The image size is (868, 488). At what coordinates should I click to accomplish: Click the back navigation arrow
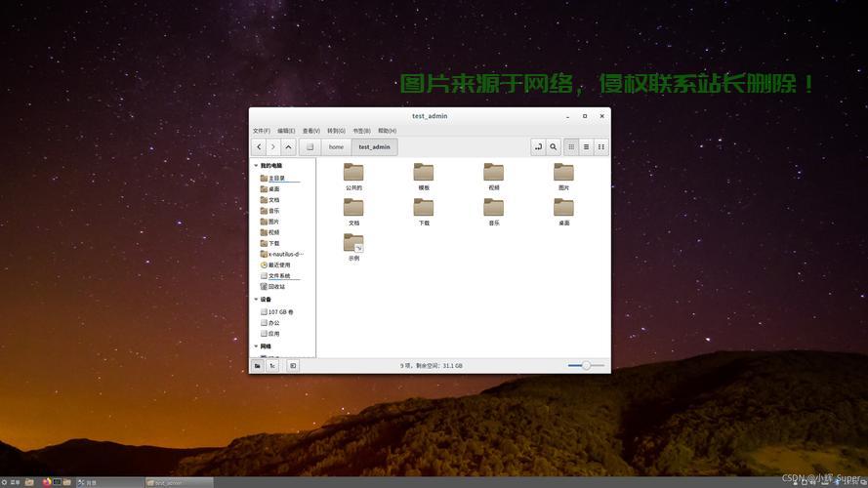tap(259, 146)
